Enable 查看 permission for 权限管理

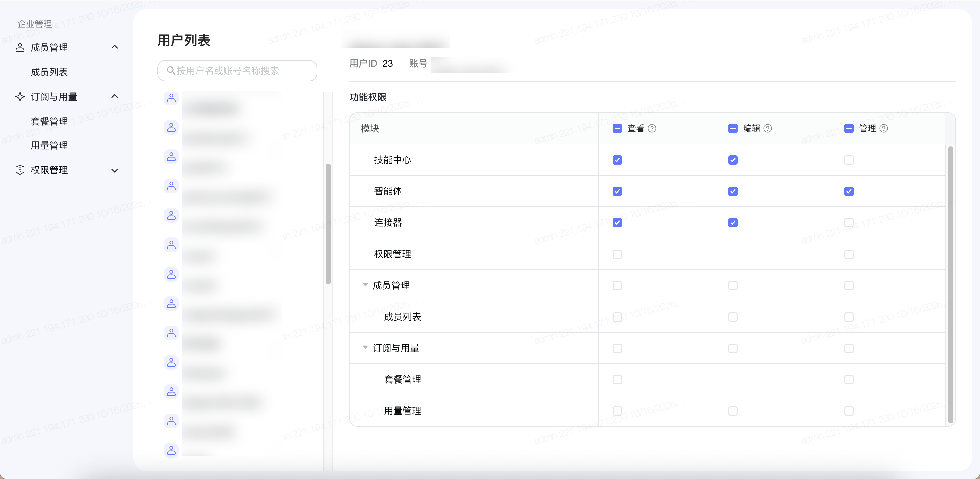pos(617,254)
